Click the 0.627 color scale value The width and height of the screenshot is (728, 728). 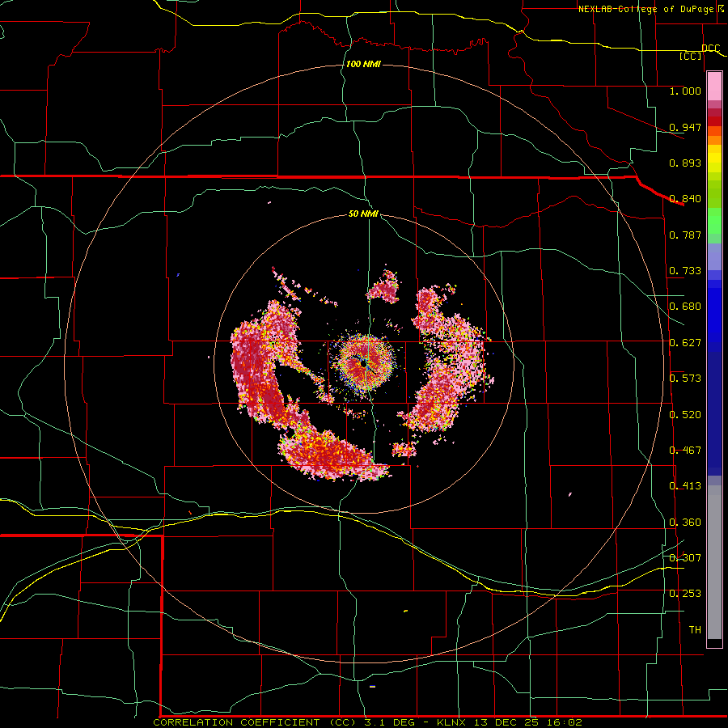coord(685,343)
